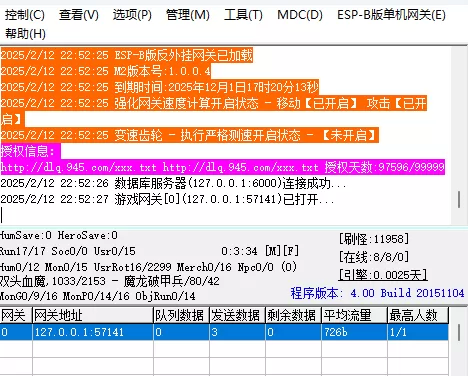Click the 游戏网关[0] 已打开 log line
This screenshot has height=376, width=468.
[x=167, y=199]
